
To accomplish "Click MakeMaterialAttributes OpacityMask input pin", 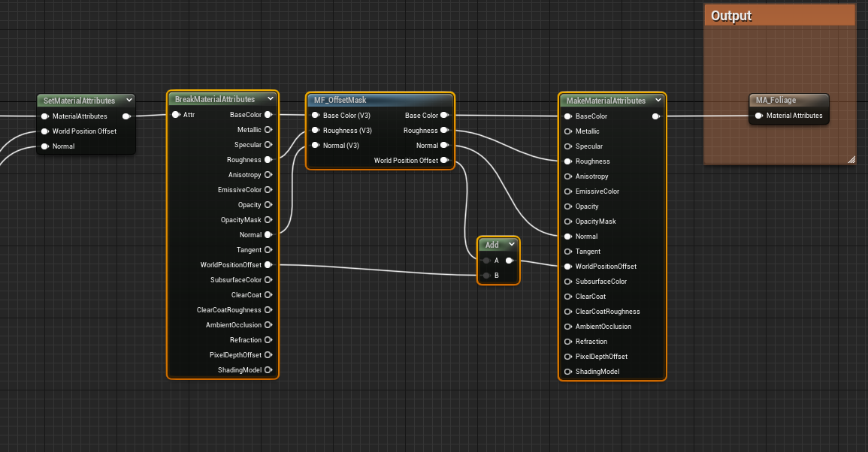I will 568,221.
